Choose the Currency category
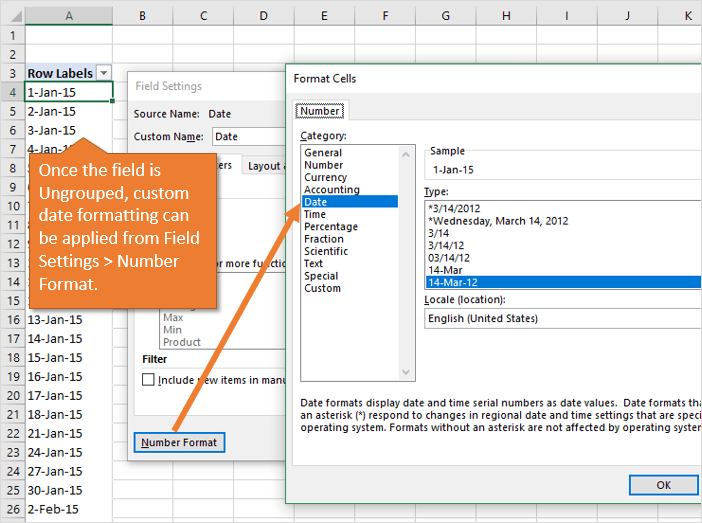This screenshot has width=702, height=523. (x=325, y=177)
